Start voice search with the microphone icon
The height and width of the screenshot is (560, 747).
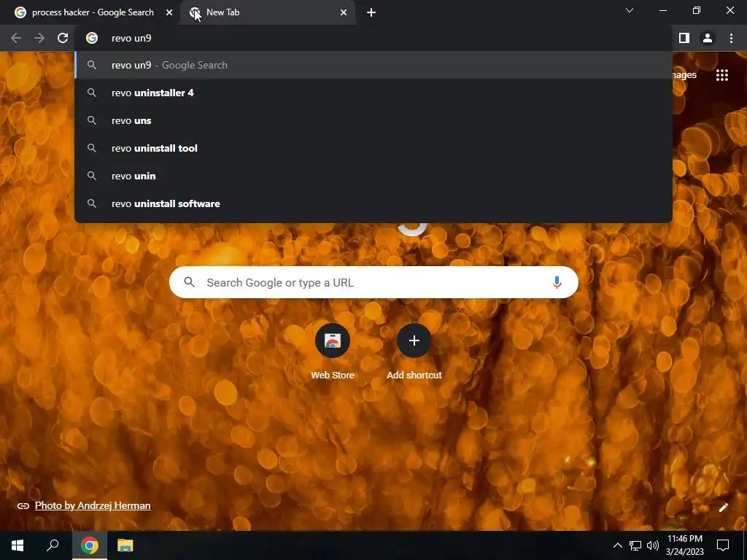pyautogui.click(x=557, y=282)
